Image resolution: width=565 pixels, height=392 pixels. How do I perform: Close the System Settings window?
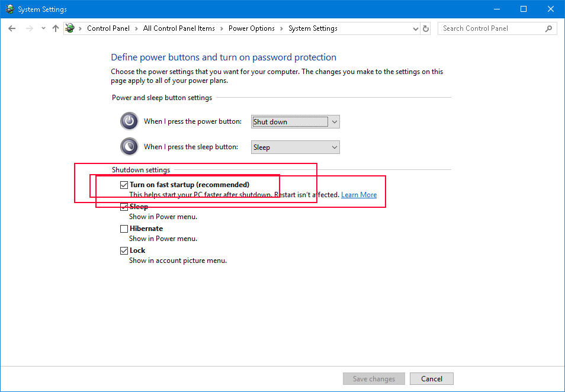point(551,9)
